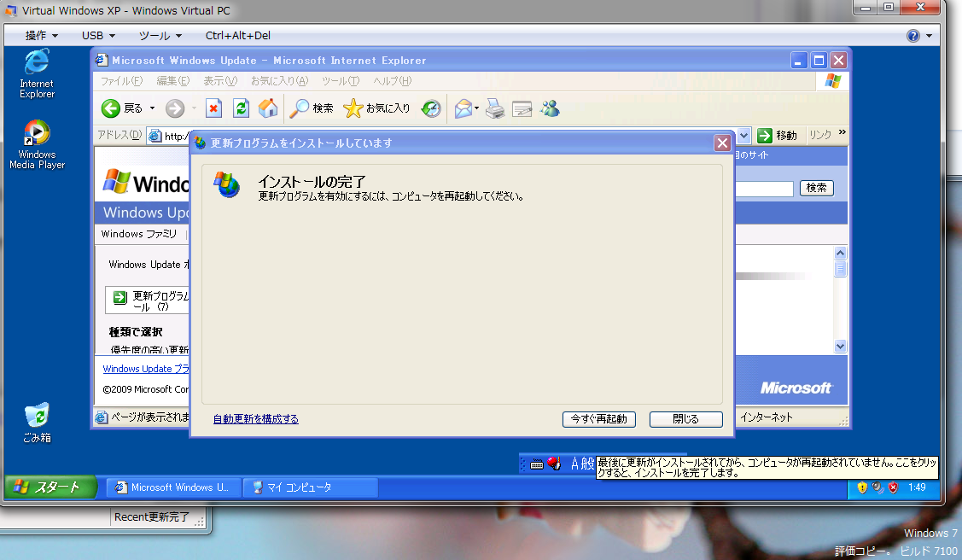
Task: Click the red X Stop toolbar icon
Action: [x=213, y=108]
